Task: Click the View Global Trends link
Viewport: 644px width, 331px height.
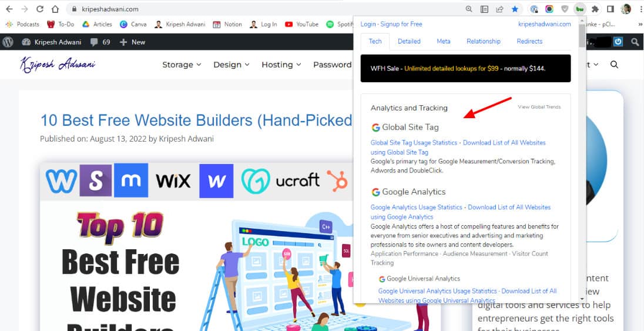Action: pyautogui.click(x=539, y=107)
